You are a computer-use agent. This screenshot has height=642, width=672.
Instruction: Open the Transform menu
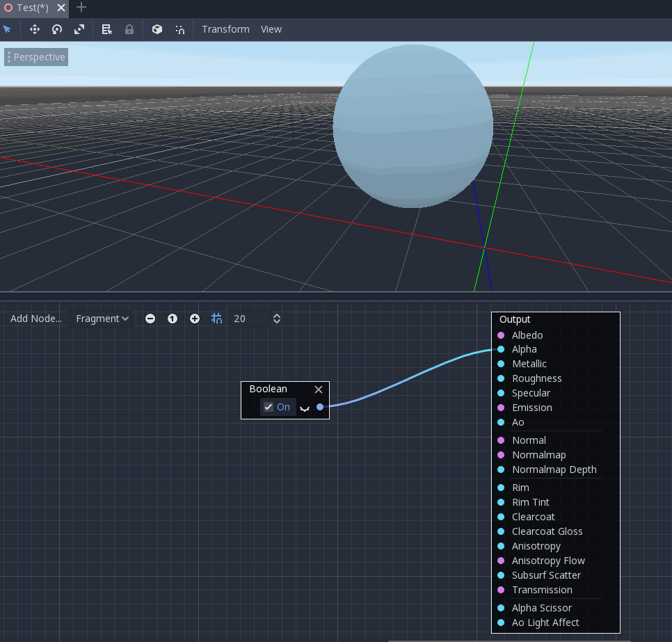[x=225, y=29]
